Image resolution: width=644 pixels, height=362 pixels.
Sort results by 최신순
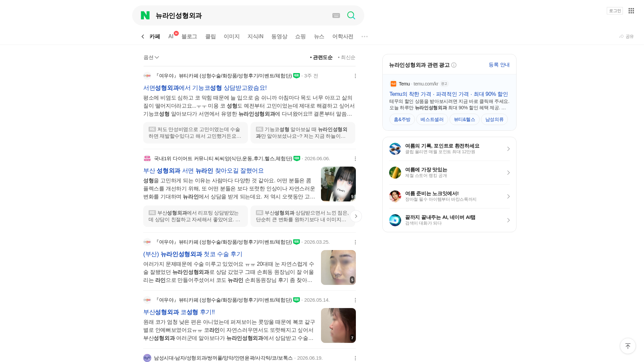click(347, 58)
